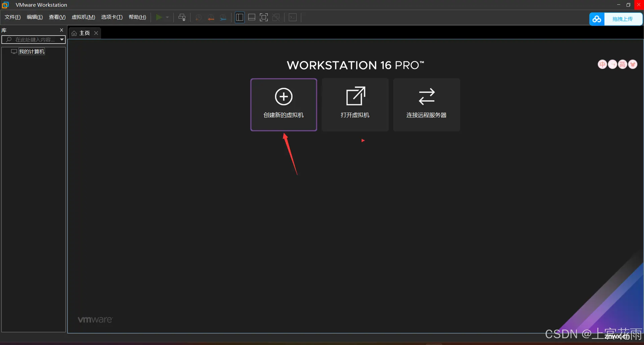Open the 虚拟机(M) menu
Screen dimensions: 644x345
tap(84, 17)
